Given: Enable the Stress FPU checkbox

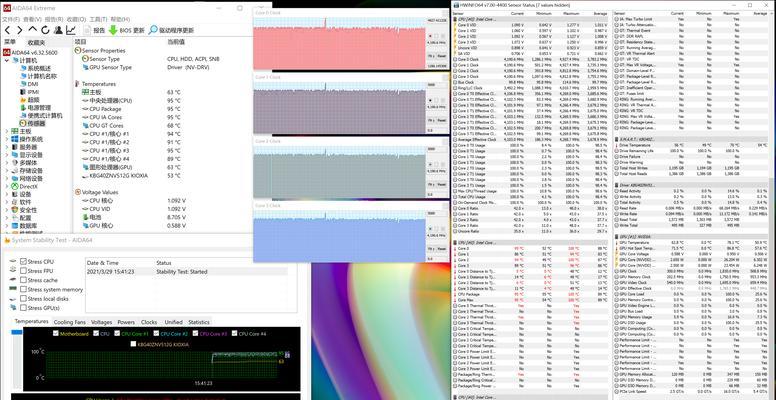Looking at the screenshot, I should tap(23, 271).
